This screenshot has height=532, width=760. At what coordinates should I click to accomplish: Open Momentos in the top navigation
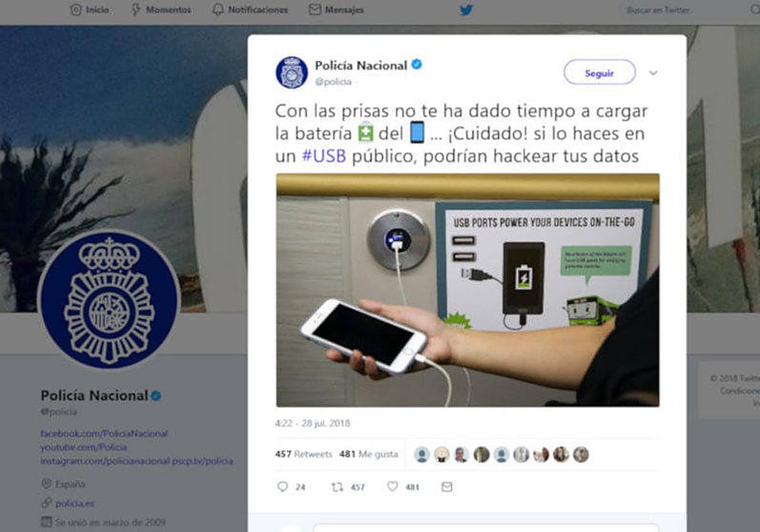(x=161, y=10)
